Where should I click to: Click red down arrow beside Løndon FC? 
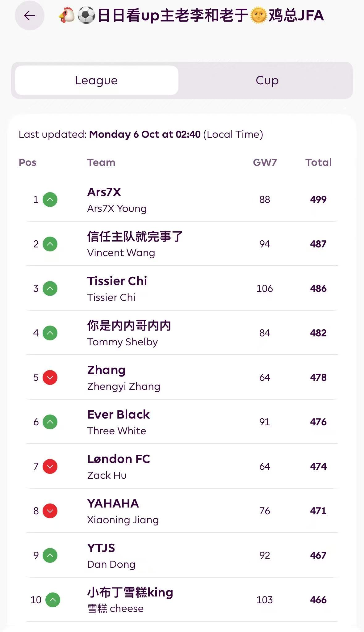50,466
